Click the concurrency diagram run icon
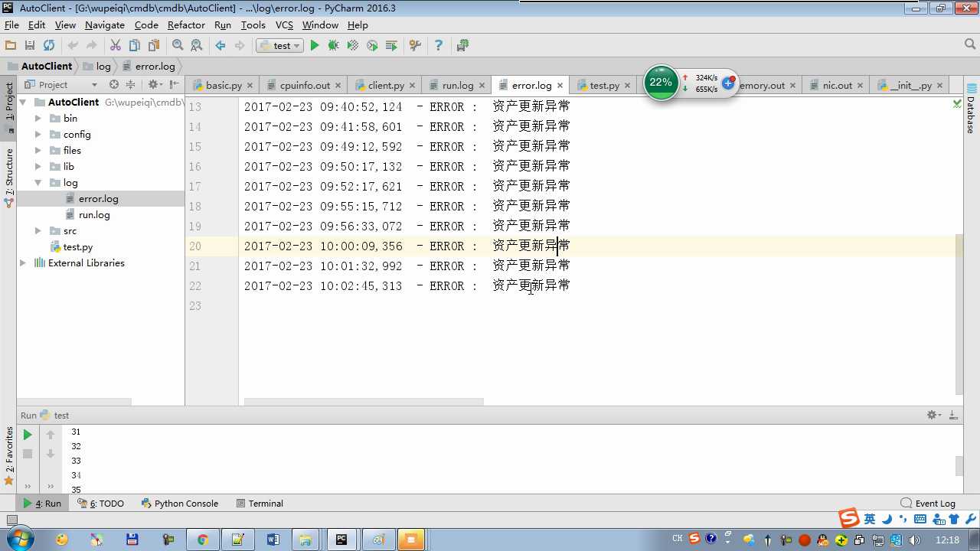980x551 pixels. point(391,46)
